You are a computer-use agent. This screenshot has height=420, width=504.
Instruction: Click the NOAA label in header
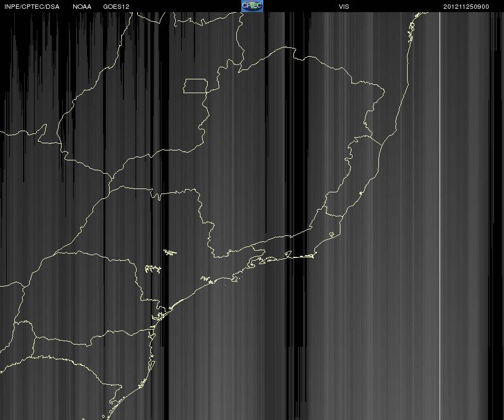click(x=82, y=7)
